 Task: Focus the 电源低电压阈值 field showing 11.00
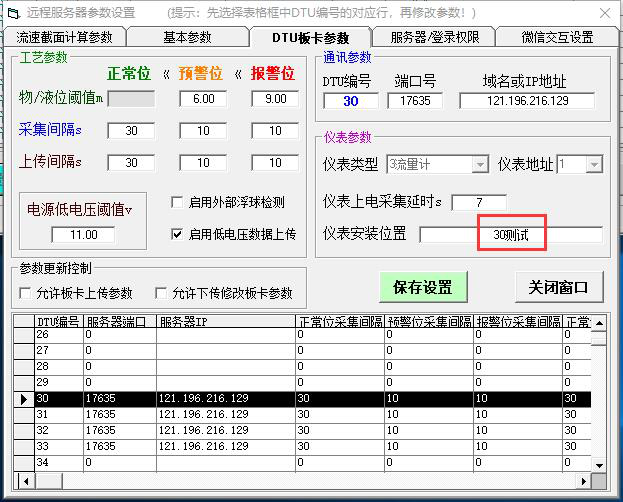(83, 234)
